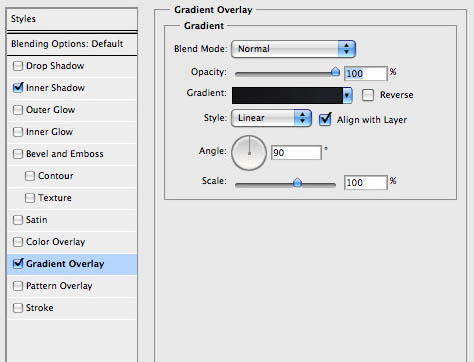
Task: Enable the Stroke checkbox
Action: (18, 308)
